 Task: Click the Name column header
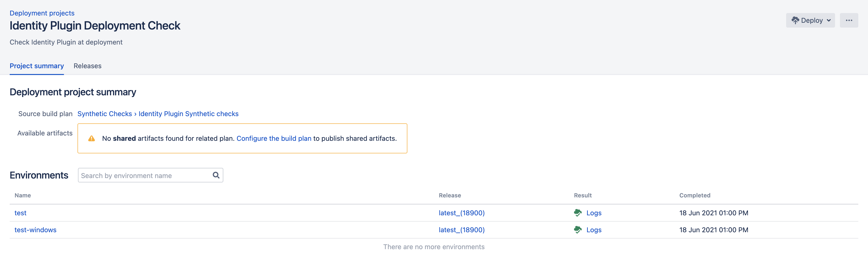(x=23, y=195)
